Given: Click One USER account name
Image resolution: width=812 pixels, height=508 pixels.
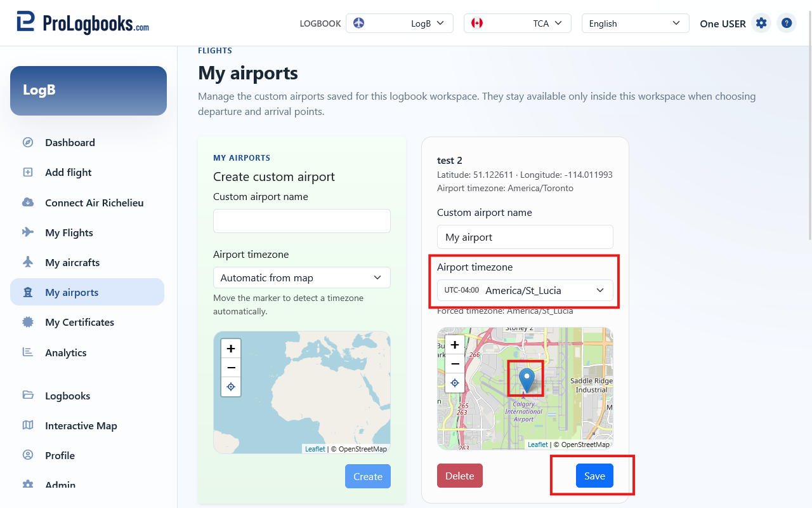Looking at the screenshot, I should coord(723,23).
